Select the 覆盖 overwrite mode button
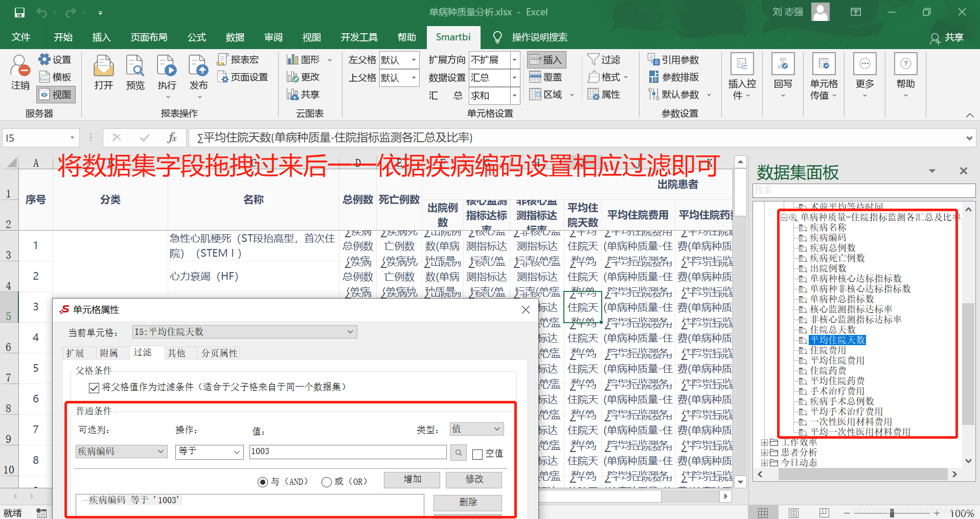The width and height of the screenshot is (980, 519). [x=545, y=77]
